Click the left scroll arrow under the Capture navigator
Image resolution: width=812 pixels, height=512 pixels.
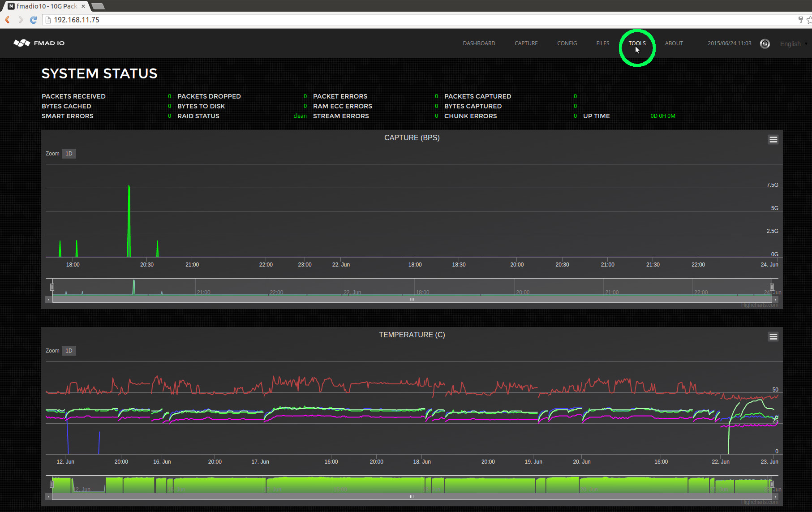pyautogui.click(x=49, y=299)
